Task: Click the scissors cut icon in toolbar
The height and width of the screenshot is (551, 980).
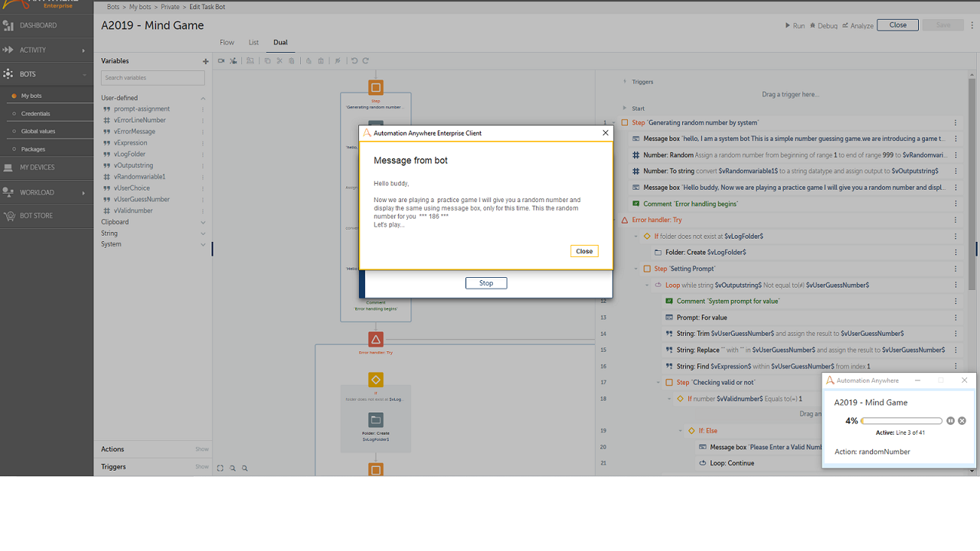Action: click(x=279, y=61)
